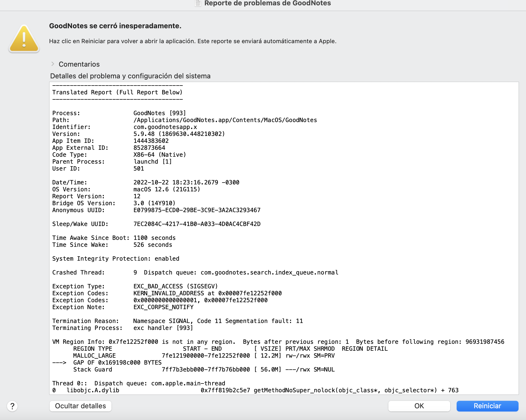
Task: Click the document icon in title bar
Action: click(x=198, y=3)
